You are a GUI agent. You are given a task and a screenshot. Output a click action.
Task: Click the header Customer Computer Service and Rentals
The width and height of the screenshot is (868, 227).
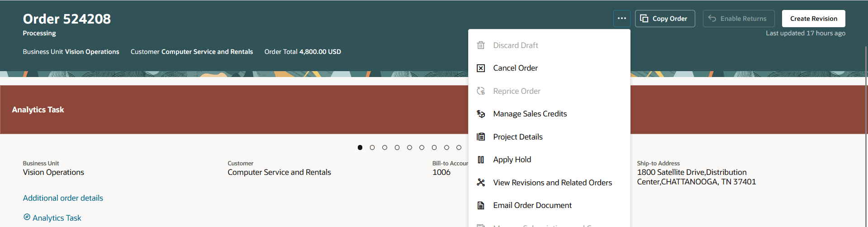point(192,52)
